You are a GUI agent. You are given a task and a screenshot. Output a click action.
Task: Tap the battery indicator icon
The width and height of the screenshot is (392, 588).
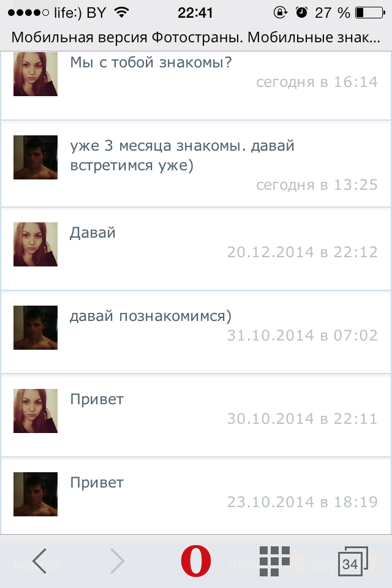(370, 13)
